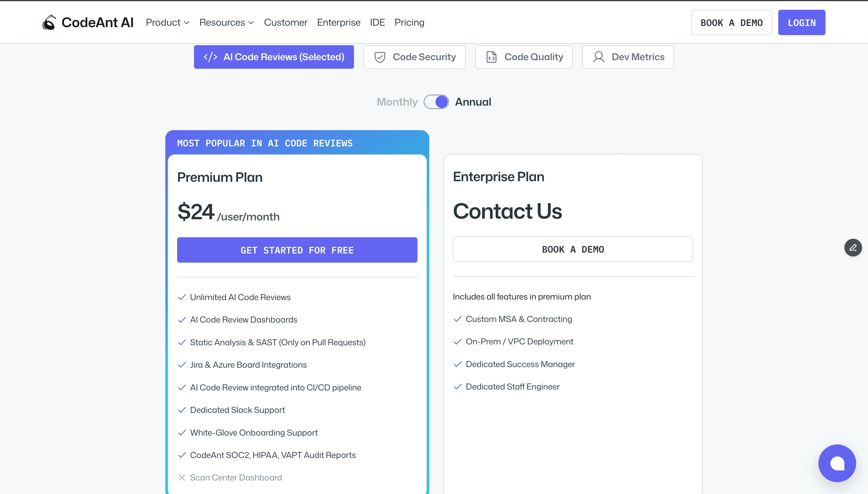868x494 pixels.
Task: Open the chat bubble widget
Action: point(837,463)
